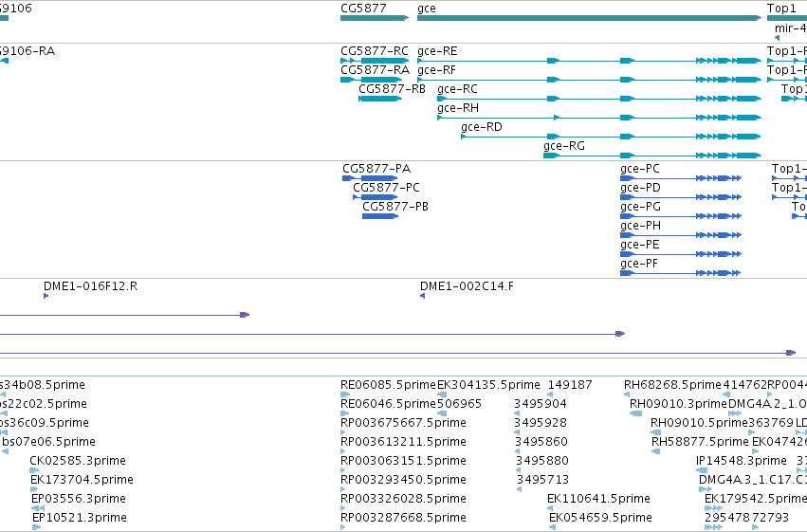Select the IP14548.3prime EST label
Viewport: 807px width, 532px height.
[x=742, y=461]
